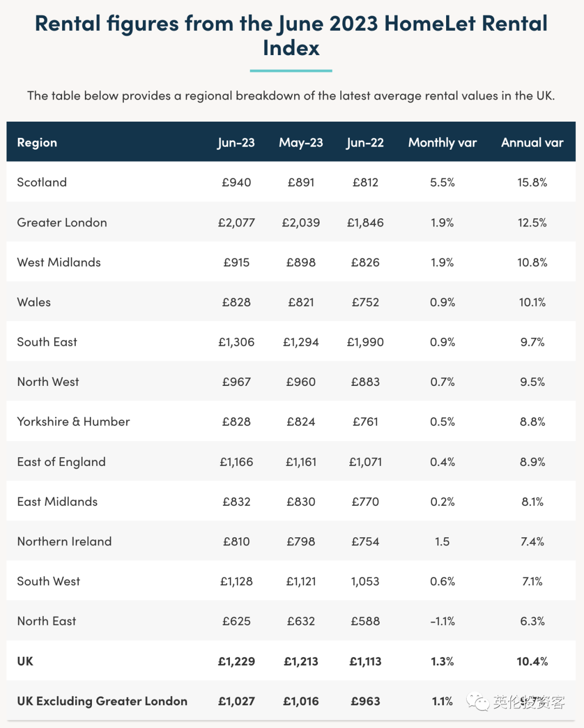Viewport: 584px width, 728px height.
Task: Click the page title heading text
Action: [x=291, y=36]
